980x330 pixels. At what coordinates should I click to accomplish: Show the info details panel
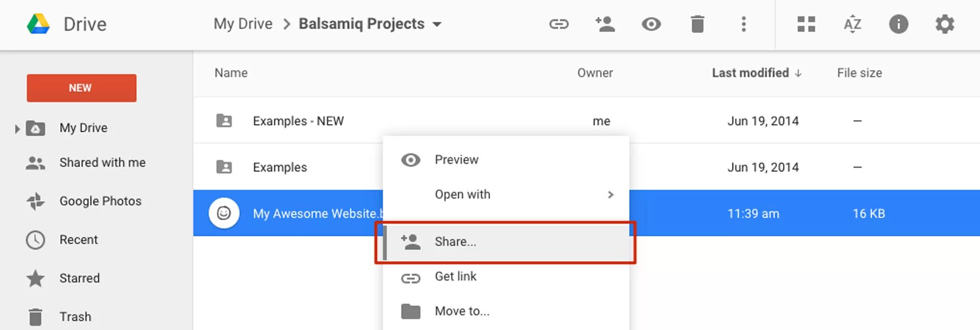click(x=898, y=24)
